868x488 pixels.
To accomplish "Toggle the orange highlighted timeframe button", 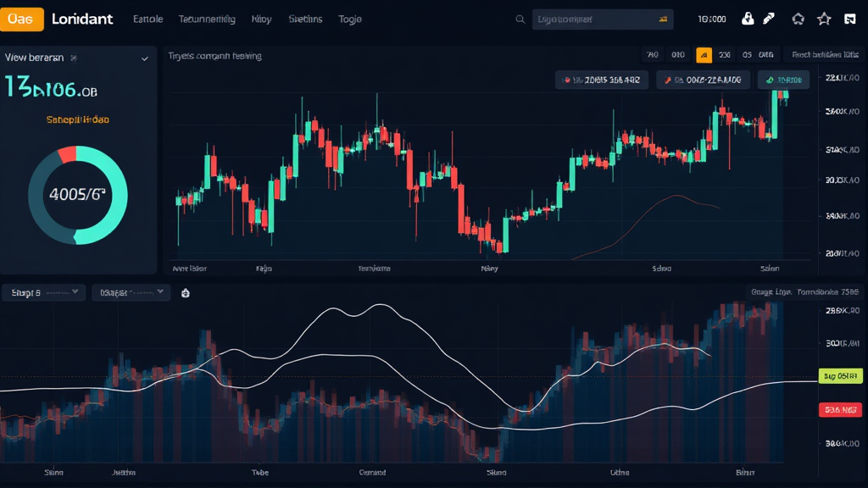I will (x=704, y=55).
